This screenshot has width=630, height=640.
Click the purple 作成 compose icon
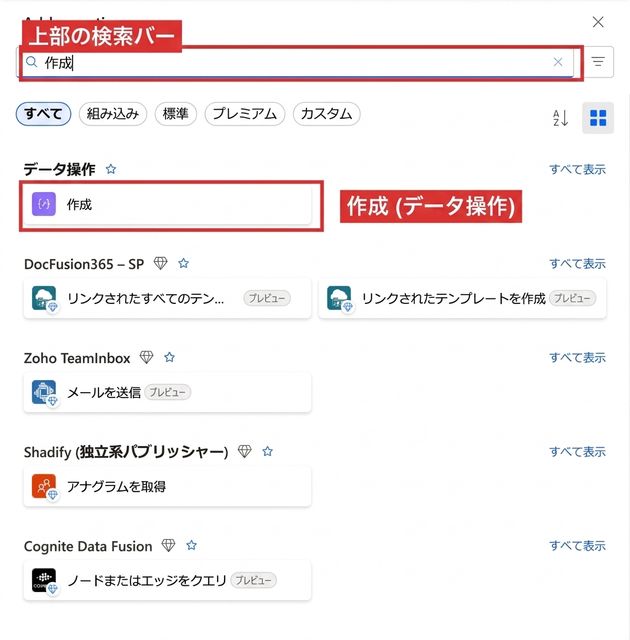click(44, 204)
